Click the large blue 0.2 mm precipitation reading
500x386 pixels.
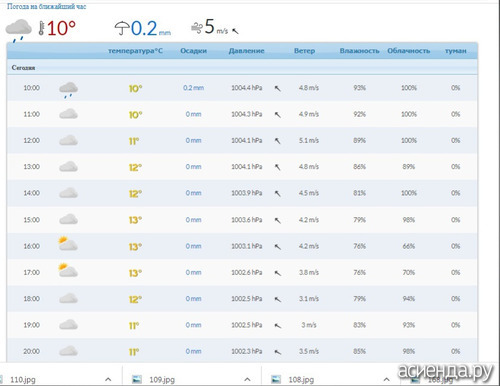pyautogui.click(x=151, y=28)
